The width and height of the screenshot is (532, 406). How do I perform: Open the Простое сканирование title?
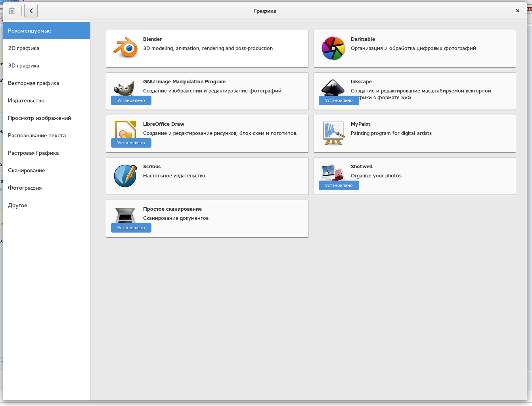point(172,209)
